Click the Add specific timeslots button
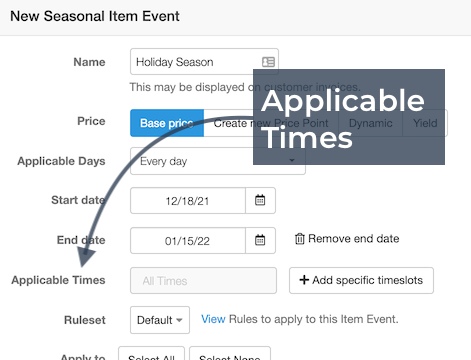 361,280
